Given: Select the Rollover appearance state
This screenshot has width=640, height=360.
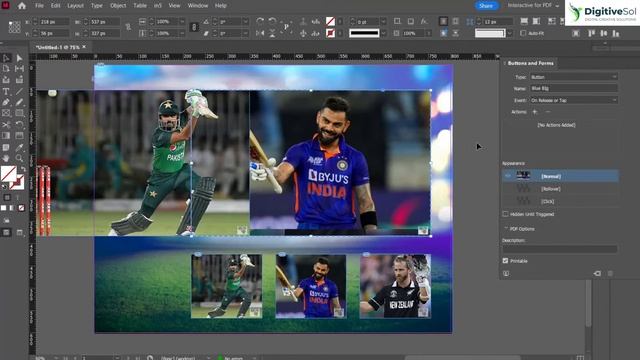Looking at the screenshot, I should 560,189.
